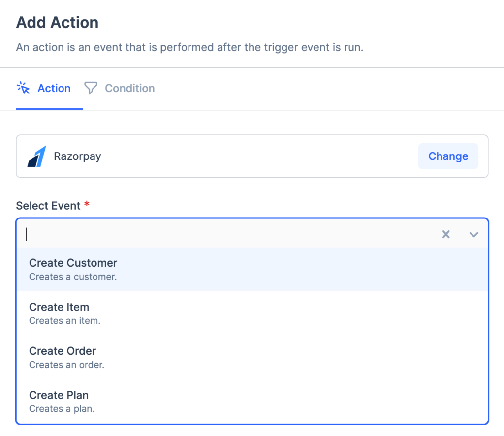Open the Condition tab label

click(129, 88)
